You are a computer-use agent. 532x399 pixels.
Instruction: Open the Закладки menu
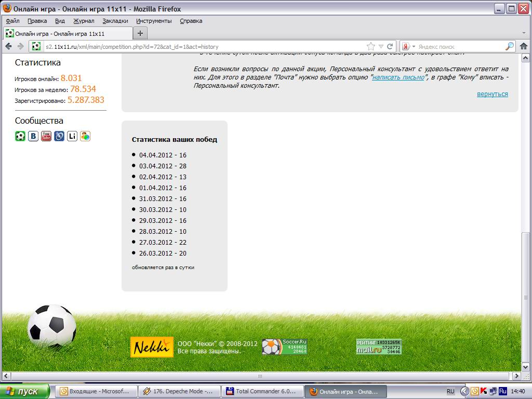(115, 21)
